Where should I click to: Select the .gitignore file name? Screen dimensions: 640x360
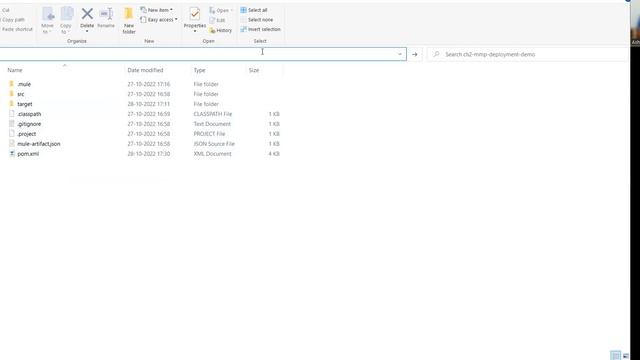(29, 124)
